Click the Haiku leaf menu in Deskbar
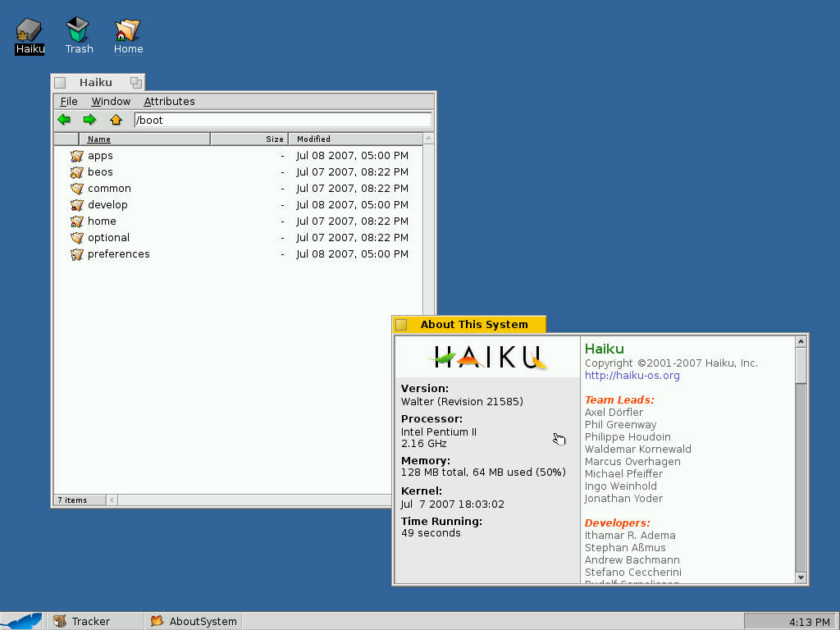840x630 pixels. point(22,621)
